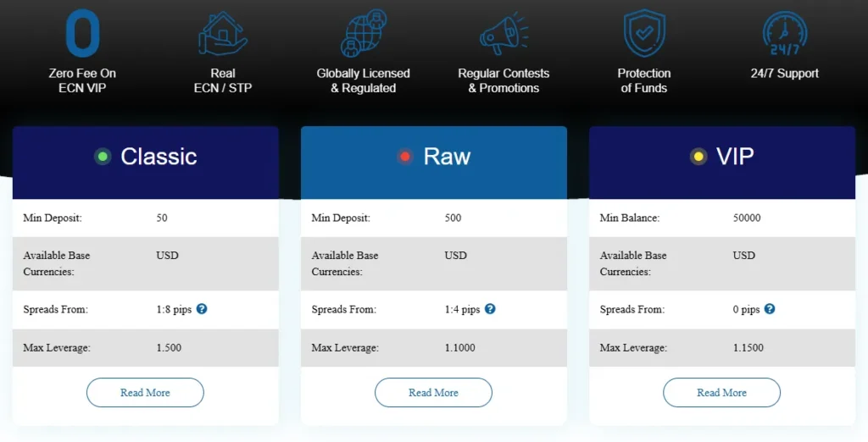
Task: Click the Zero Fee On ECN VIP icon
Action: pos(82,33)
